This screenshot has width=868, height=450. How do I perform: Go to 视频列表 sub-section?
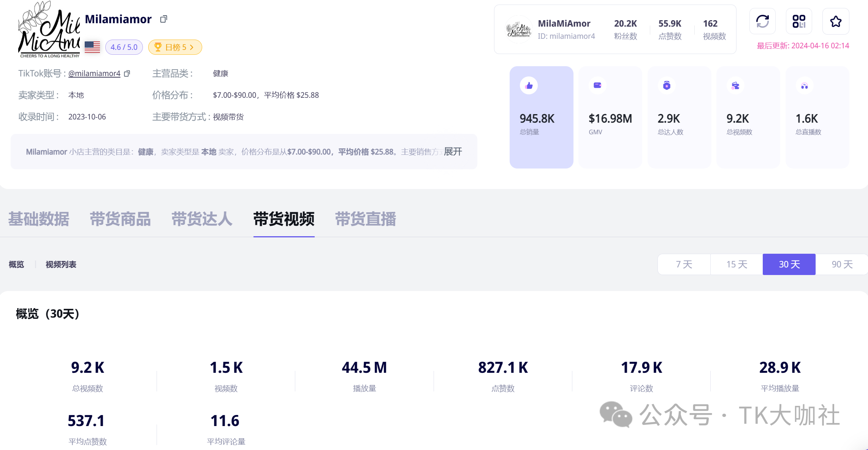tap(61, 264)
